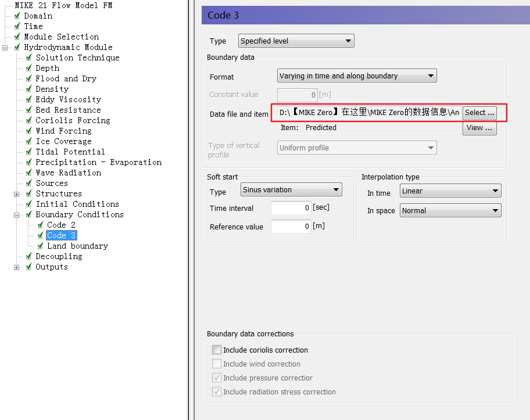
Task: Select Land boundary in tree
Action: [78, 246]
